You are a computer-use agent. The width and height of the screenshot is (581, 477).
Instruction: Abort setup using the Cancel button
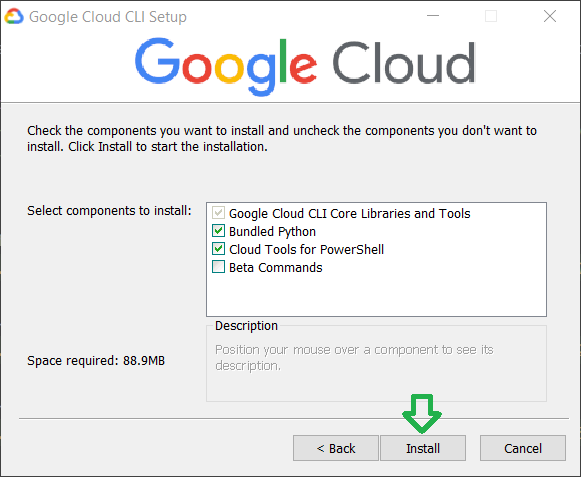[523, 448]
